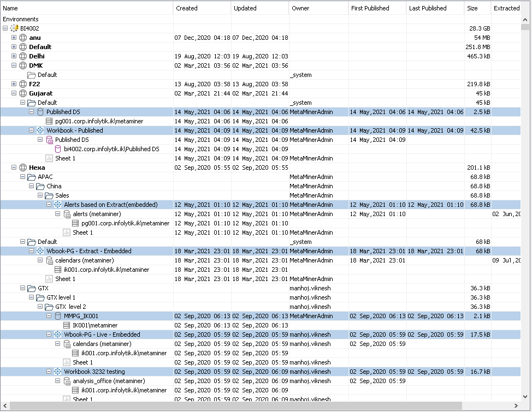532x412 pixels.
Task: Collapse the Gujarat site node
Action: [x=14, y=93]
